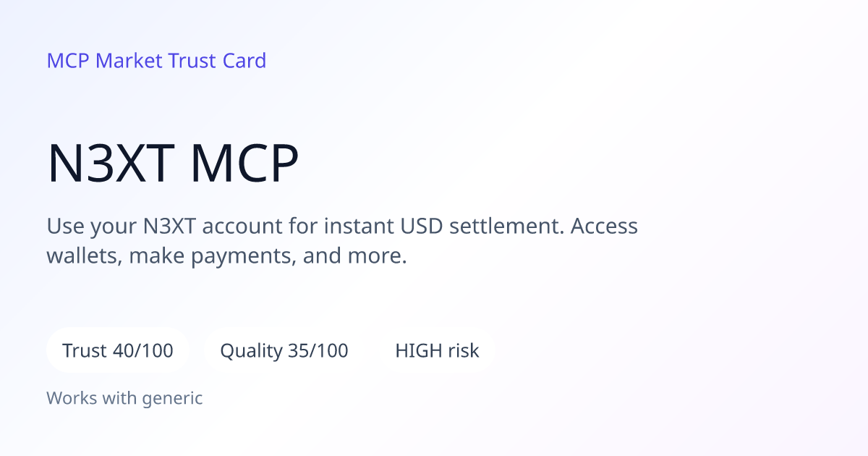Click the Trust 40/100 badge
868x456 pixels.
[x=118, y=351]
